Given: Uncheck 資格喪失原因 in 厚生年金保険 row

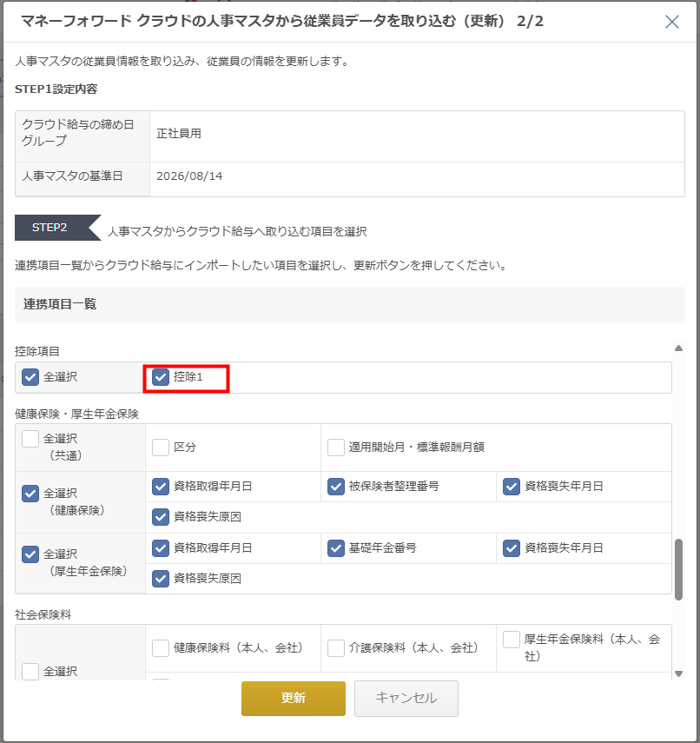Looking at the screenshot, I should coord(161,579).
